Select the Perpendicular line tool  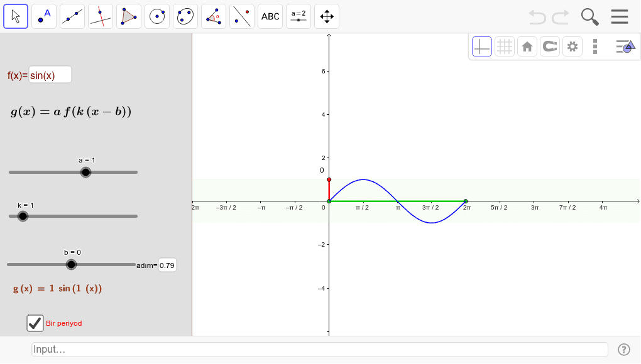(x=101, y=16)
